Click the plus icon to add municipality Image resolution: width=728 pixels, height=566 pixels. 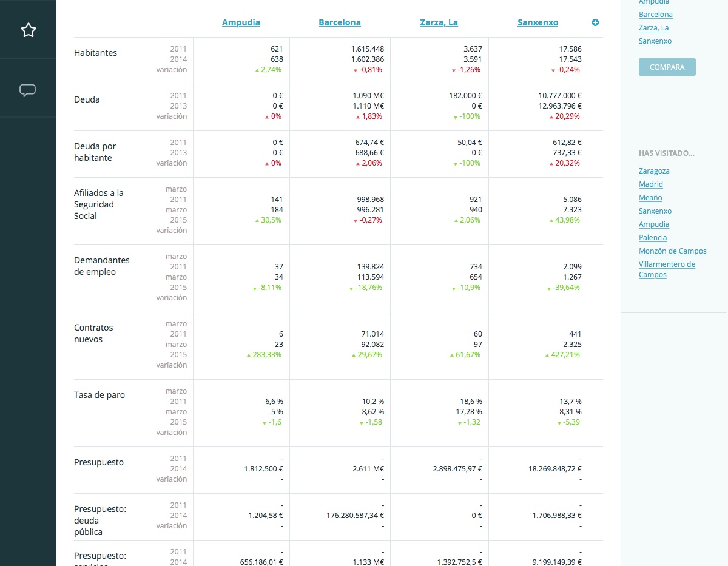pos(595,22)
